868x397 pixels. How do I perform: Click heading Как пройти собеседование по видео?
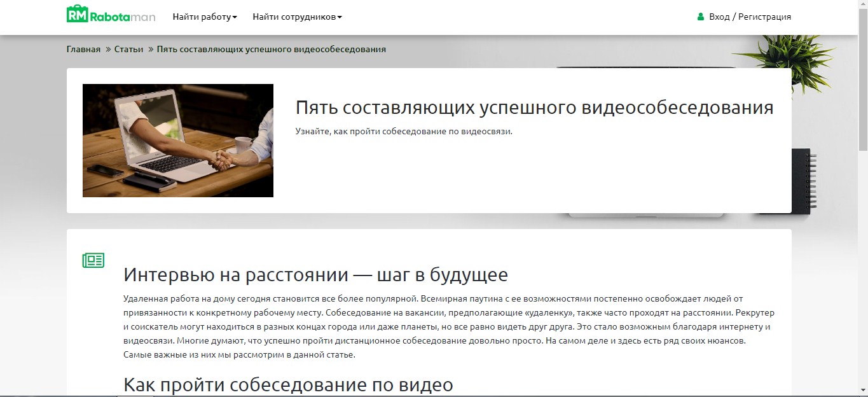[x=288, y=385]
